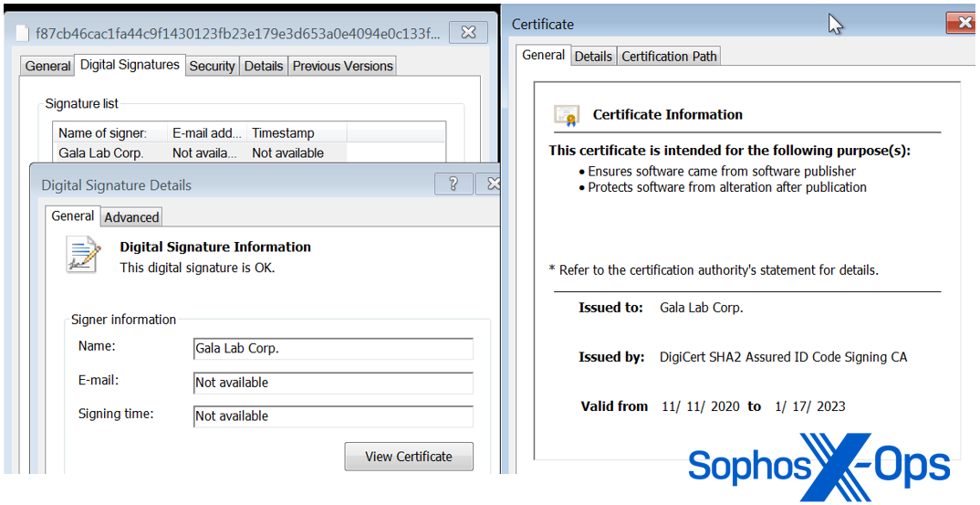980x505 pixels.
Task: Click the signer Name text field
Action: click(x=333, y=349)
